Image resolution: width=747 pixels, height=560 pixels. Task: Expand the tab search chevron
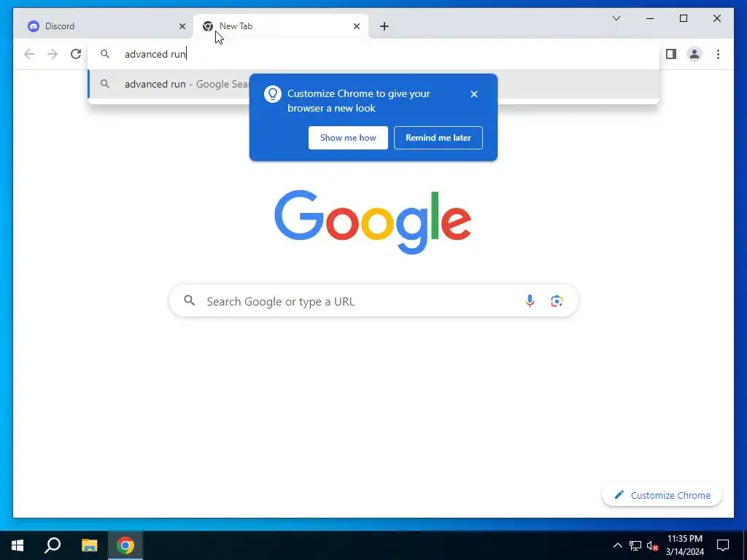click(x=616, y=18)
